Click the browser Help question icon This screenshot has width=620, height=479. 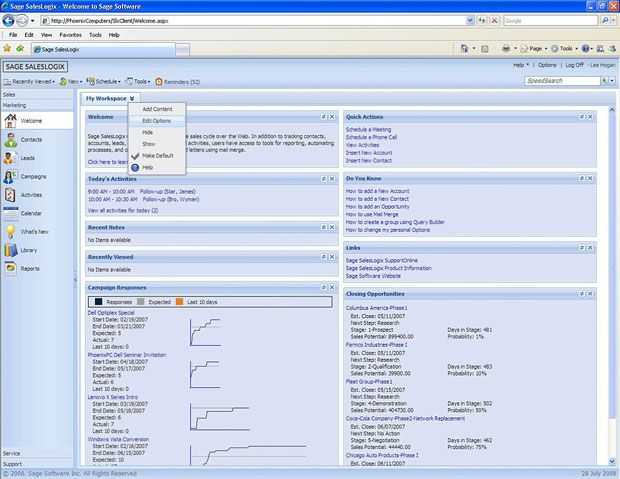585,48
